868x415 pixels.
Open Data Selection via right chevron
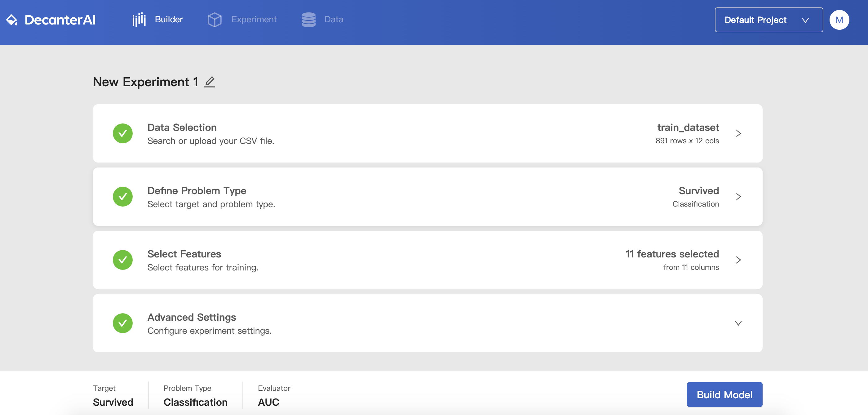[x=738, y=133]
